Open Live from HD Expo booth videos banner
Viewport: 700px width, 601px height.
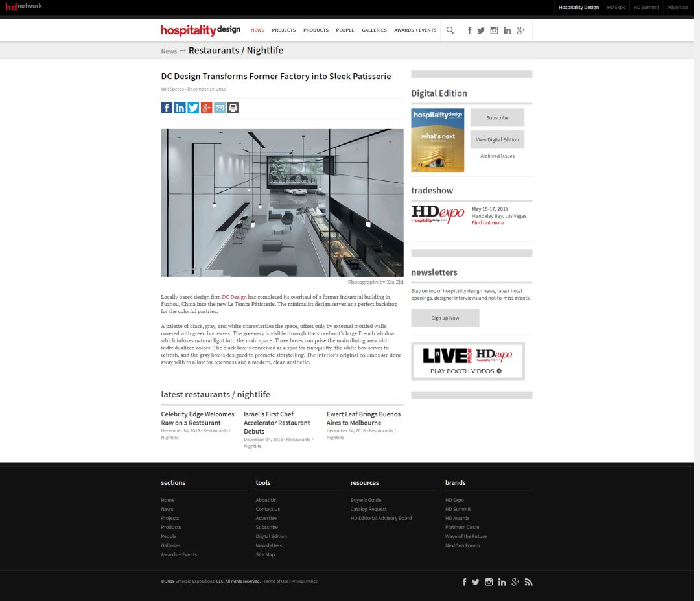point(467,361)
